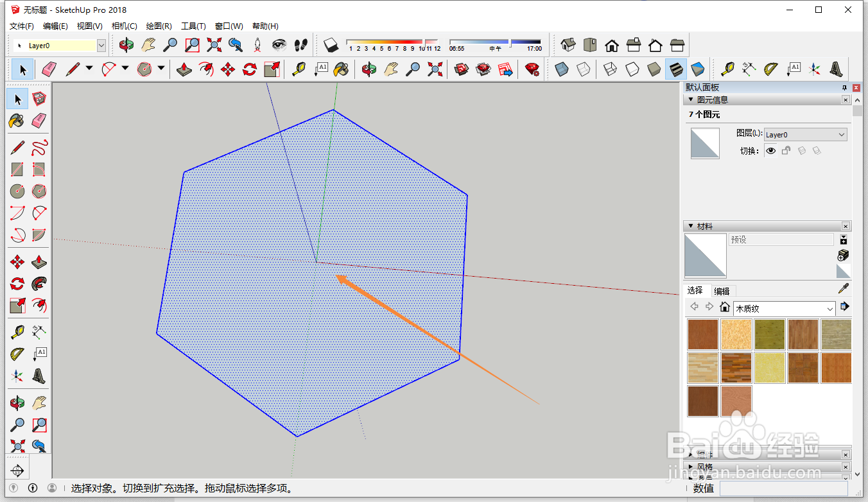Click the Sample Paint eyedropper

[x=844, y=289]
